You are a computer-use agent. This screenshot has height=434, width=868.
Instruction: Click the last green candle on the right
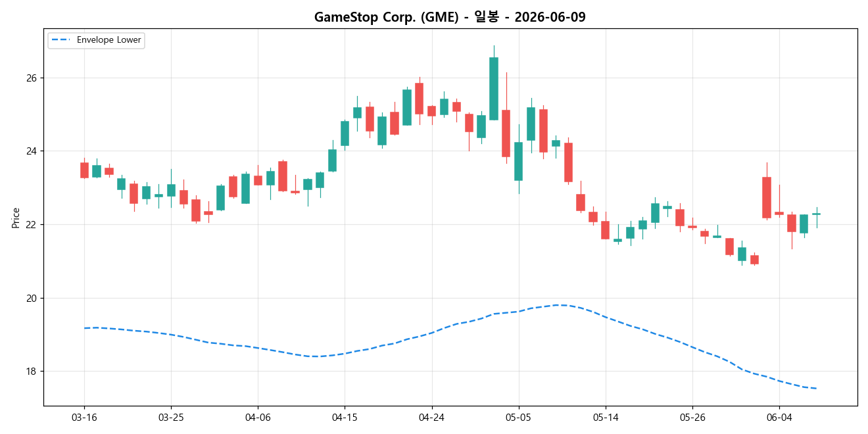tap(816, 214)
